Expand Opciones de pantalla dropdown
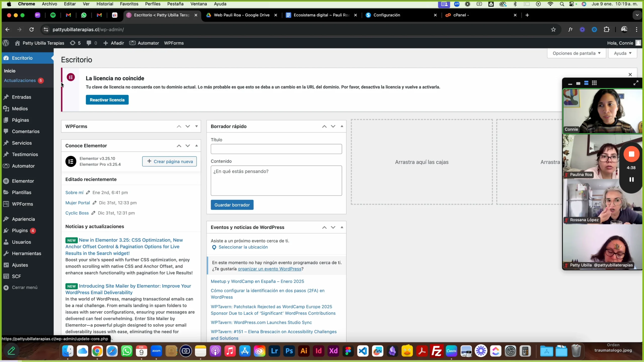This screenshot has width=644, height=362. coord(577,53)
